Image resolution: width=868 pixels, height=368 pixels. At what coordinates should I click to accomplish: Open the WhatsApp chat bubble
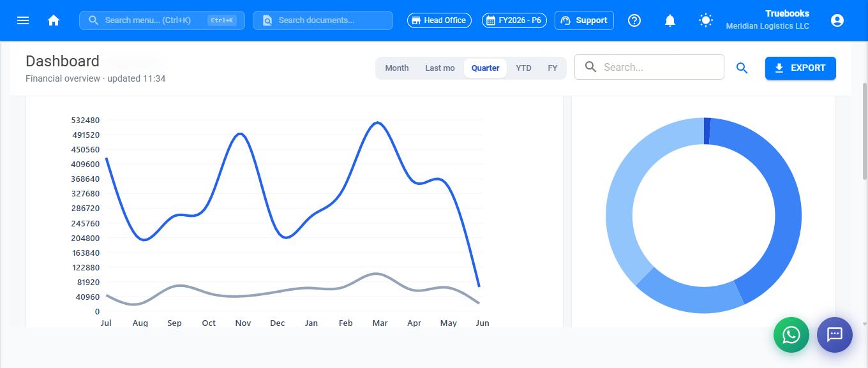[x=791, y=335]
